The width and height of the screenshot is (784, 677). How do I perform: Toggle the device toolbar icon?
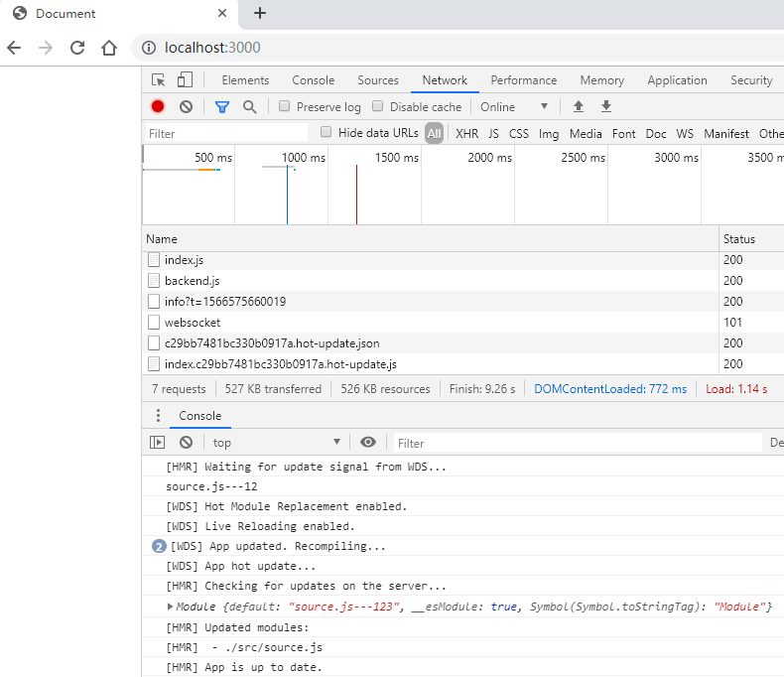(185, 80)
